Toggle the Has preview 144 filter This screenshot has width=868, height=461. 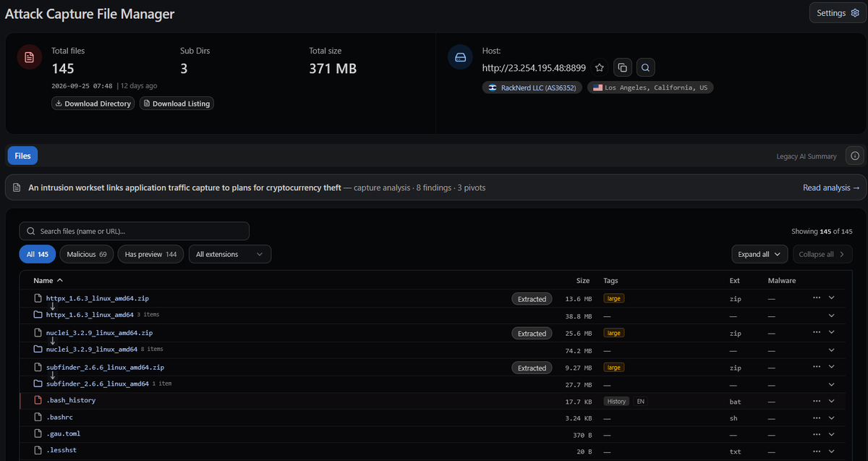click(x=151, y=254)
